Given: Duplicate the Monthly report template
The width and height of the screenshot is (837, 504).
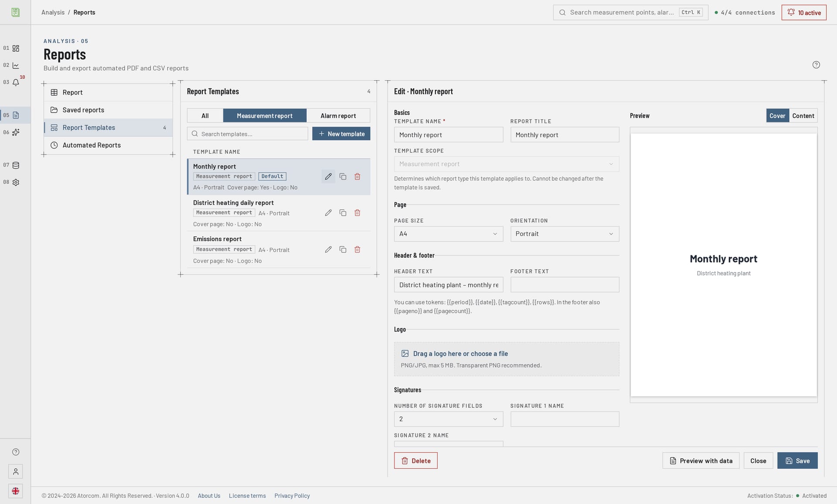Looking at the screenshot, I should click(x=343, y=176).
